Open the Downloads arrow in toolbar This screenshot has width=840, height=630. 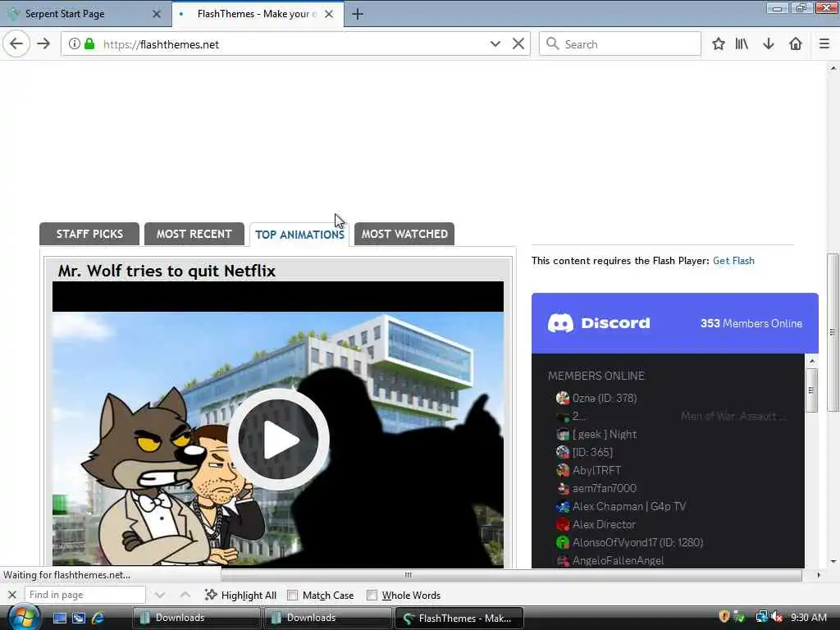click(769, 44)
